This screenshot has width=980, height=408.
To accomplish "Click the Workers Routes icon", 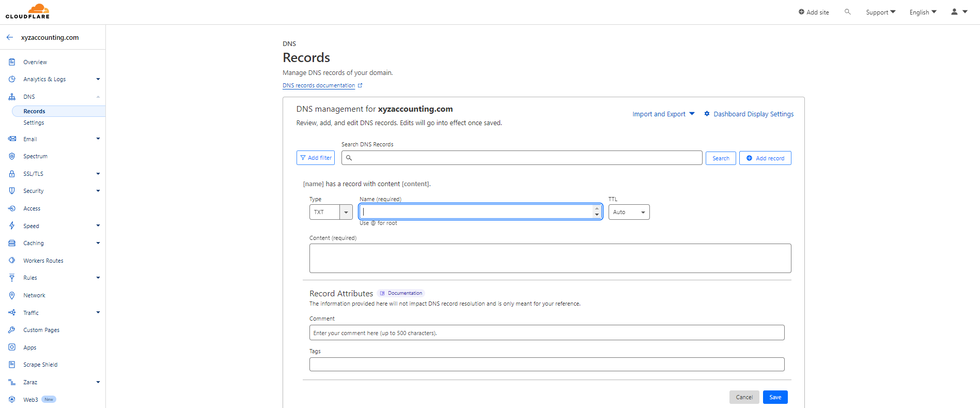I will pos(12,261).
